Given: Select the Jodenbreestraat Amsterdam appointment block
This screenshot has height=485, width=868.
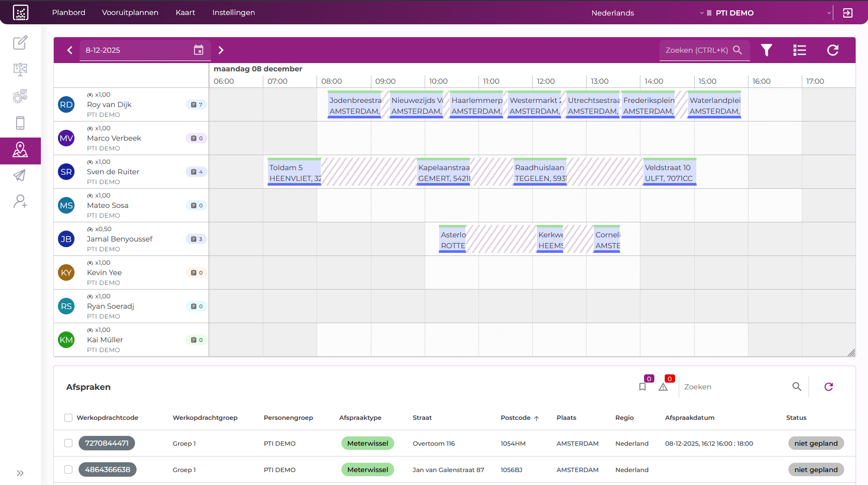Looking at the screenshot, I should [354, 104].
